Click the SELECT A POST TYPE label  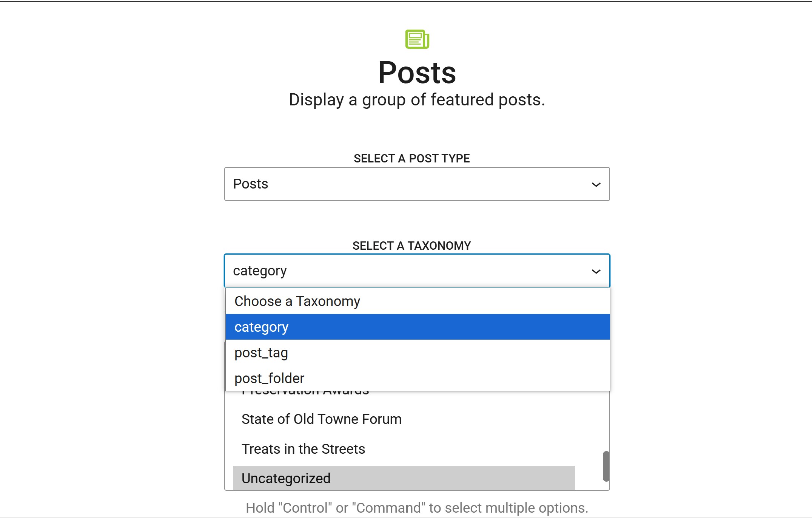(411, 159)
